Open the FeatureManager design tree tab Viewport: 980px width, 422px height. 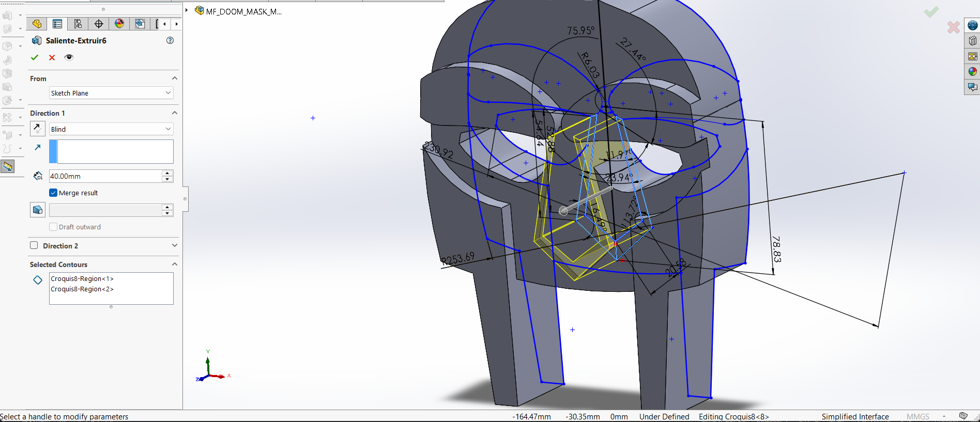tap(37, 24)
